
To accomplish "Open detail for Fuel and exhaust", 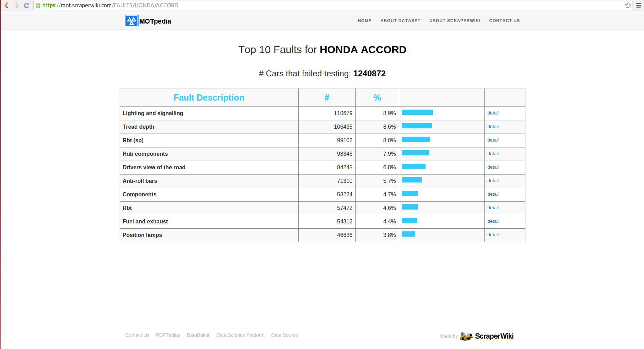I will (493, 221).
